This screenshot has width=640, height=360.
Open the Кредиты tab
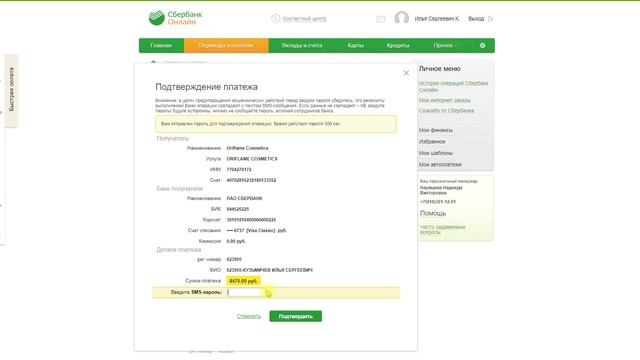[x=398, y=45]
